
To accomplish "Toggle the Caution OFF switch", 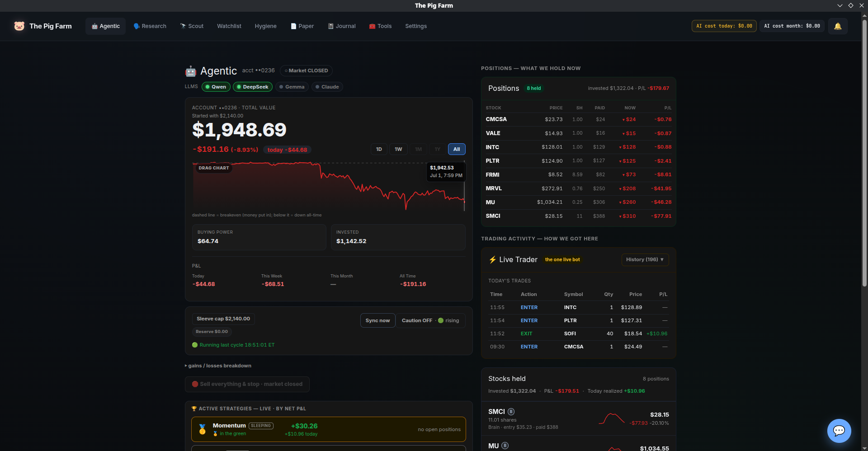I will [430, 320].
